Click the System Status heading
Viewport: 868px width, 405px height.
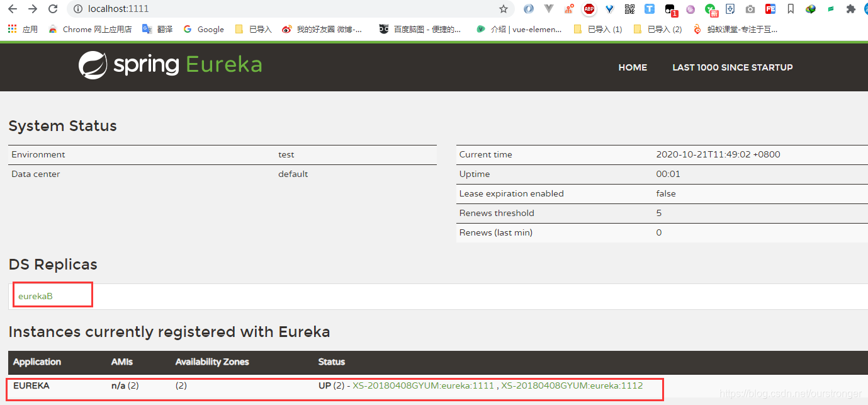(63, 126)
